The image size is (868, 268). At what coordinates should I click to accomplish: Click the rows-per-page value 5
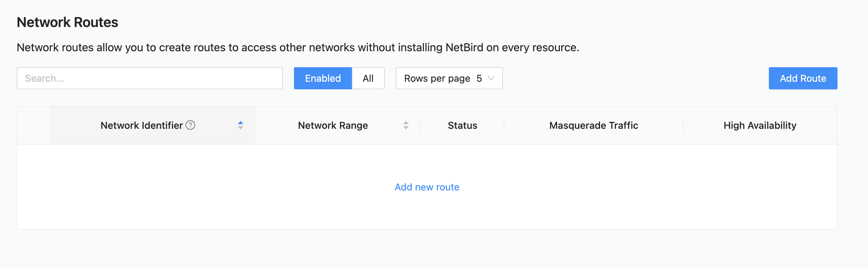tap(479, 78)
